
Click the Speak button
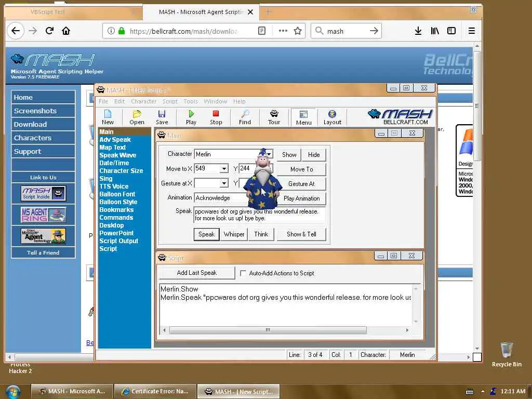pos(206,234)
